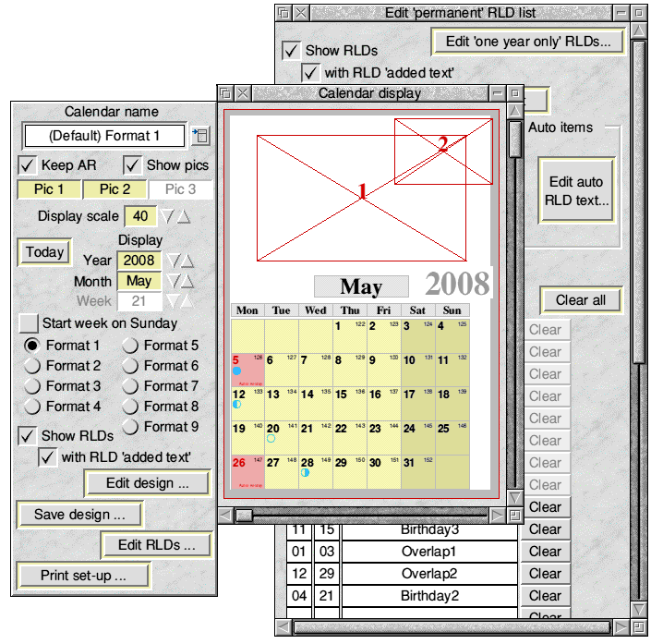
Task: Send Calendar display window to back
Action: (226, 93)
